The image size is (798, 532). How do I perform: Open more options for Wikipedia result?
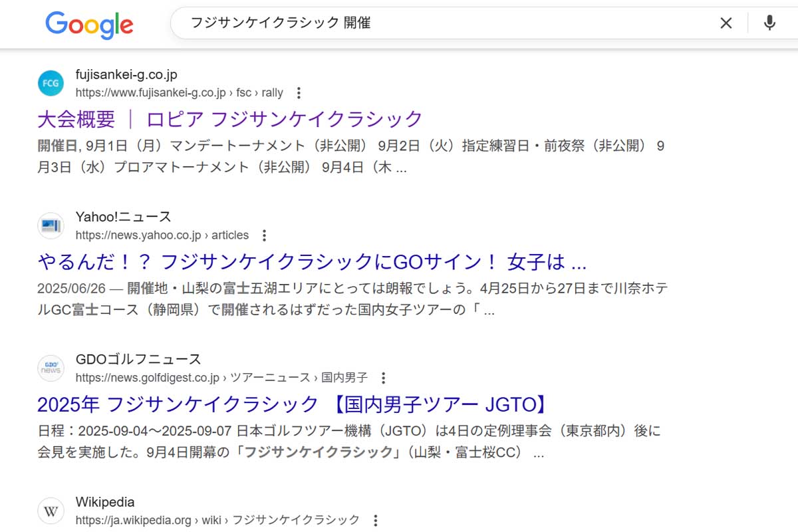tap(375, 520)
